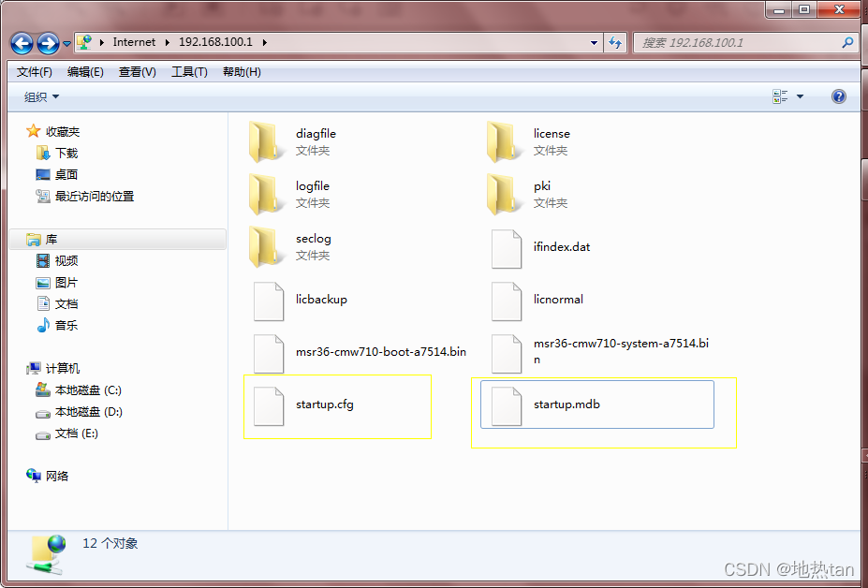The height and width of the screenshot is (588, 868).
Task: Select the 视频 library
Action: click(57, 261)
